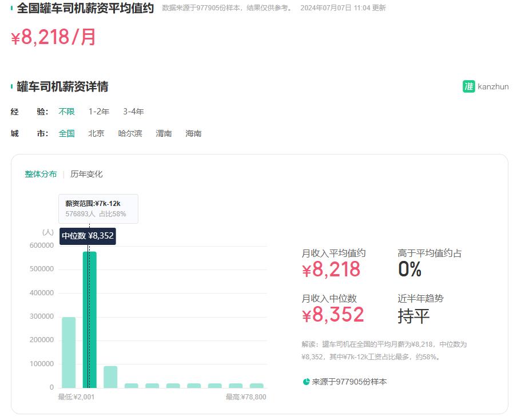Click the last bar near 最高:¥78,800
The image size is (517, 420).
click(256, 386)
